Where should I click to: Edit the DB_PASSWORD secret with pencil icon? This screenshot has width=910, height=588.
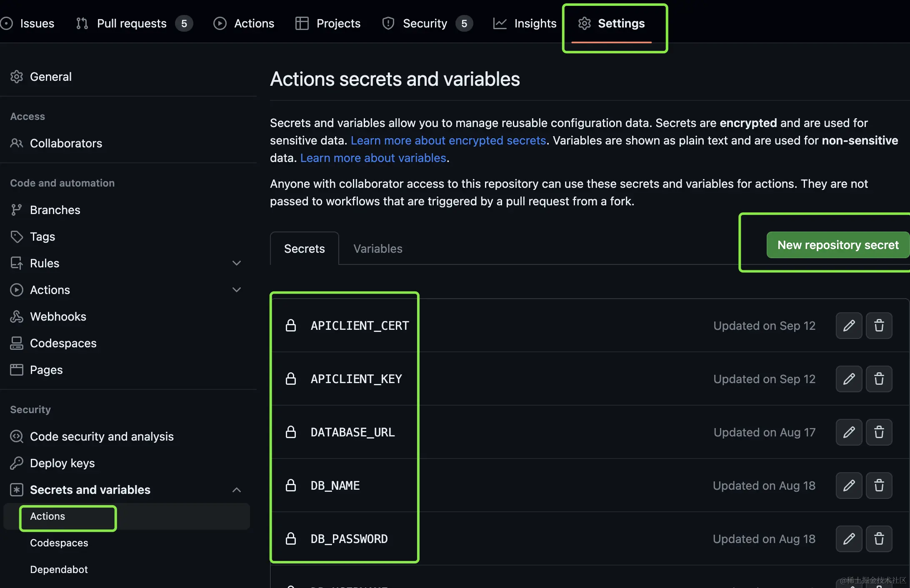pos(849,539)
